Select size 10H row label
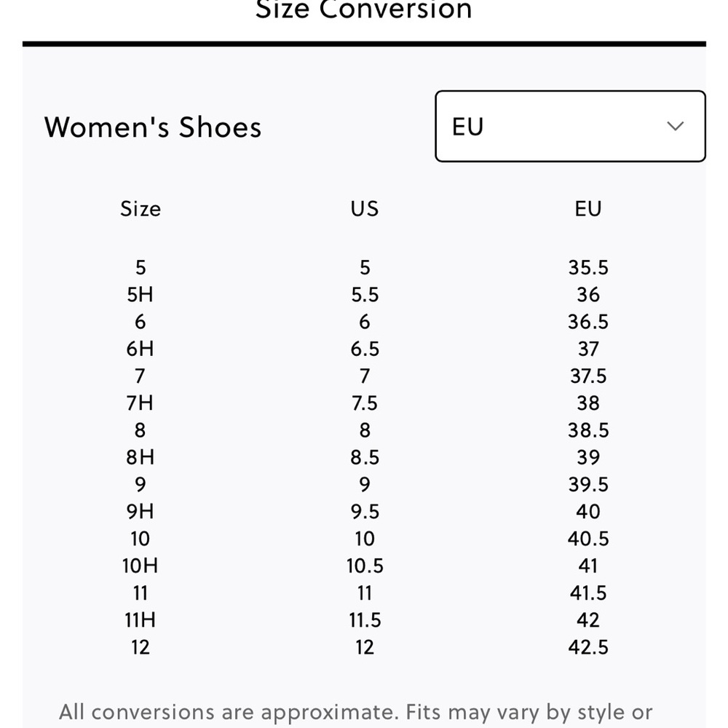728x728 pixels. tap(140, 566)
